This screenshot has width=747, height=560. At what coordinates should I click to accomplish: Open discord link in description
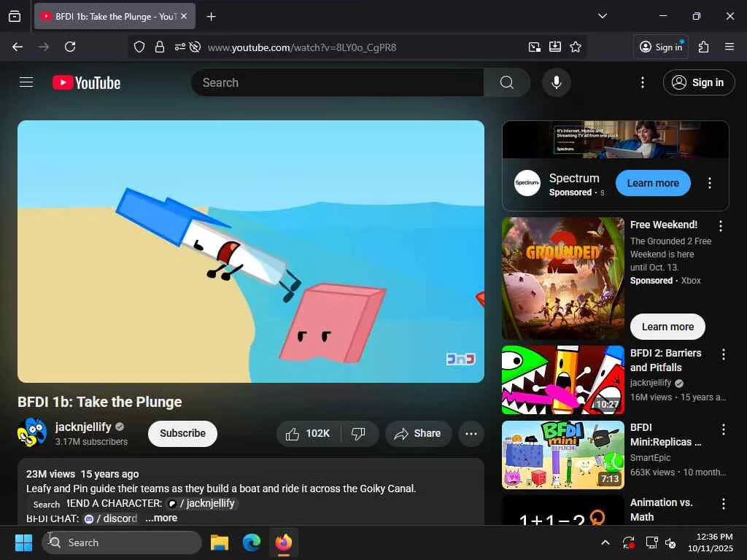111,518
